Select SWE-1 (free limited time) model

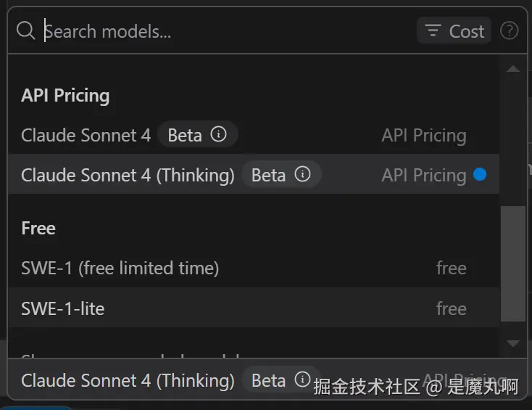[x=120, y=268]
